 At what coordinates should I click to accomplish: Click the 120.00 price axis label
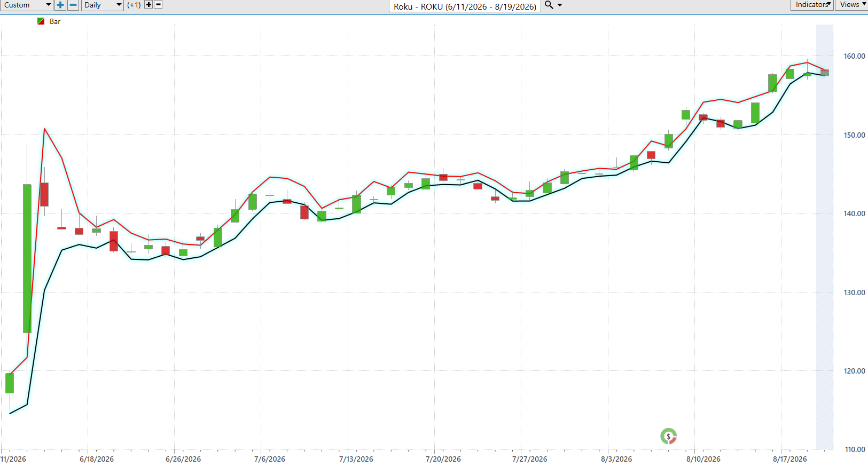click(x=854, y=371)
